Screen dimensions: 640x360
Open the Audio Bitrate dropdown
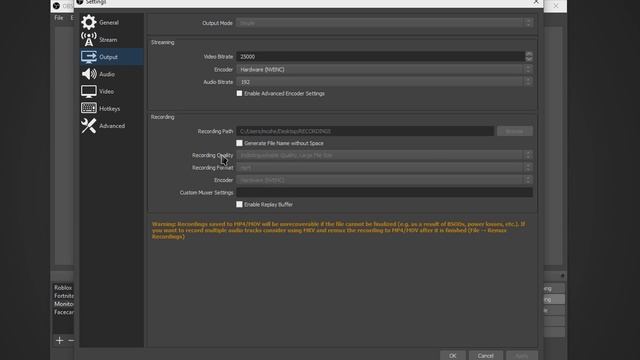(384, 82)
